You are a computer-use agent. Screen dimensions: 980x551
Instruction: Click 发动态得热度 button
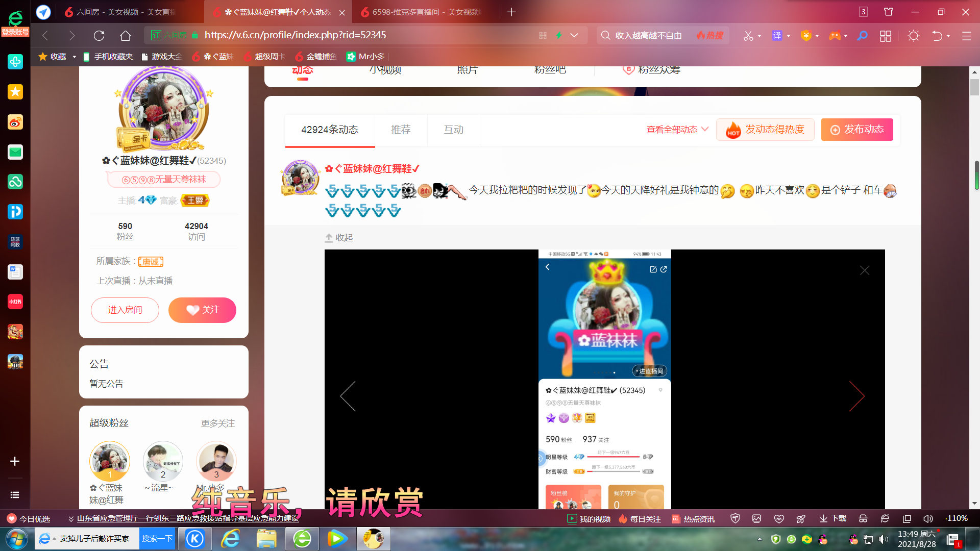click(x=765, y=130)
